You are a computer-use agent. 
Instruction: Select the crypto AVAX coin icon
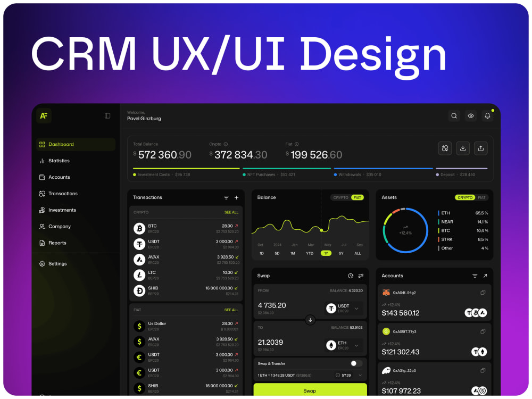point(139,260)
